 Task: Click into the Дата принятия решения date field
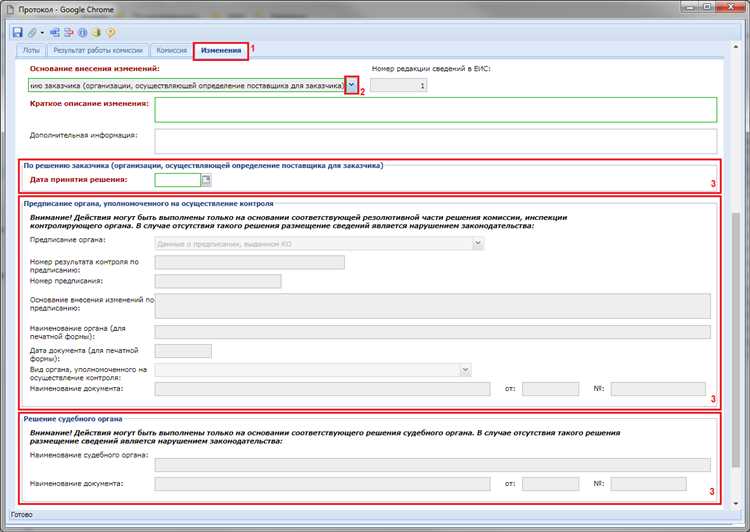pyautogui.click(x=177, y=180)
